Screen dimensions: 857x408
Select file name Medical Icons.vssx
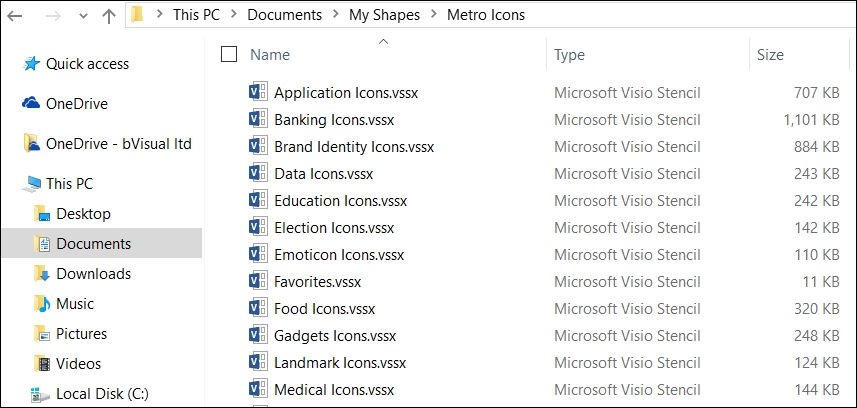pyautogui.click(x=334, y=390)
